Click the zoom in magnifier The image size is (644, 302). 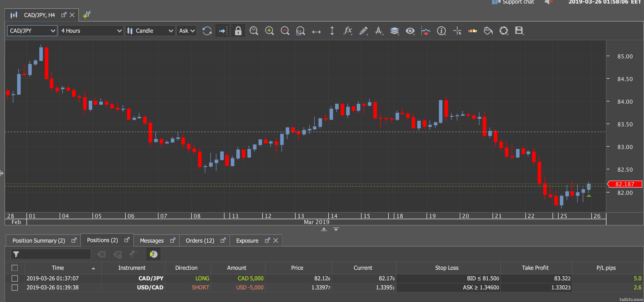269,31
